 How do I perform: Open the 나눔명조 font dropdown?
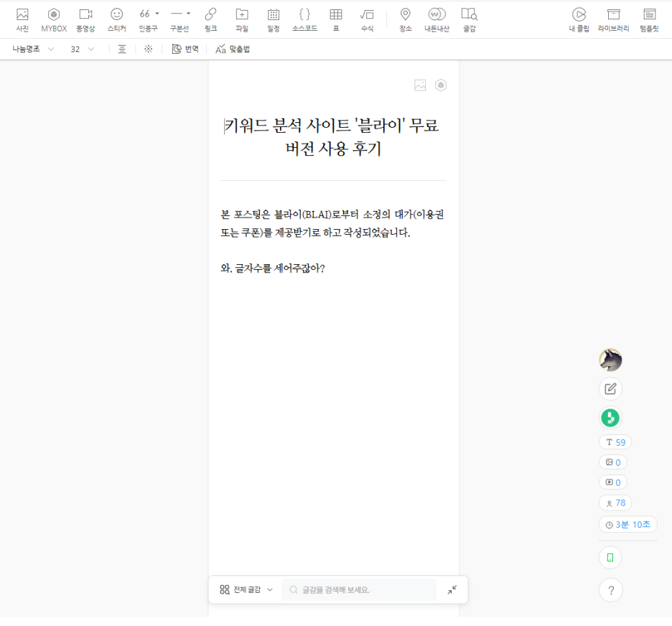click(x=33, y=50)
